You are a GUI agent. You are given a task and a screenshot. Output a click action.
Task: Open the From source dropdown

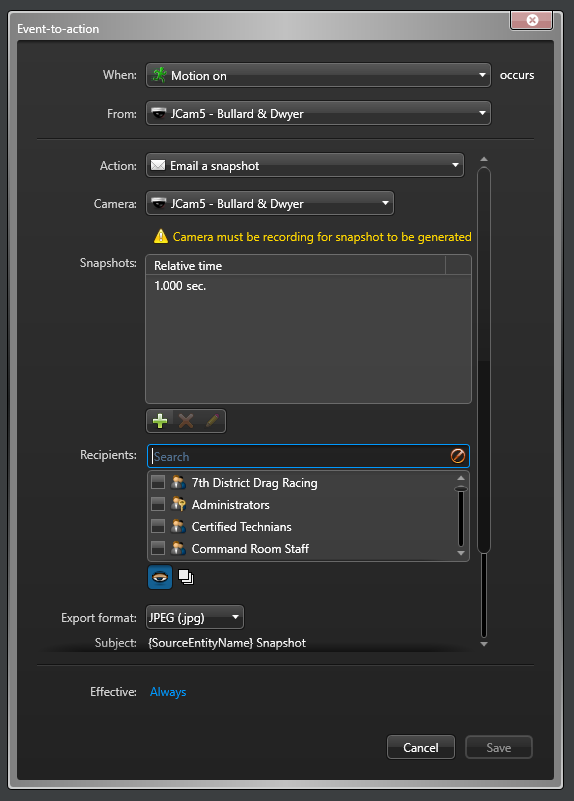[318, 113]
